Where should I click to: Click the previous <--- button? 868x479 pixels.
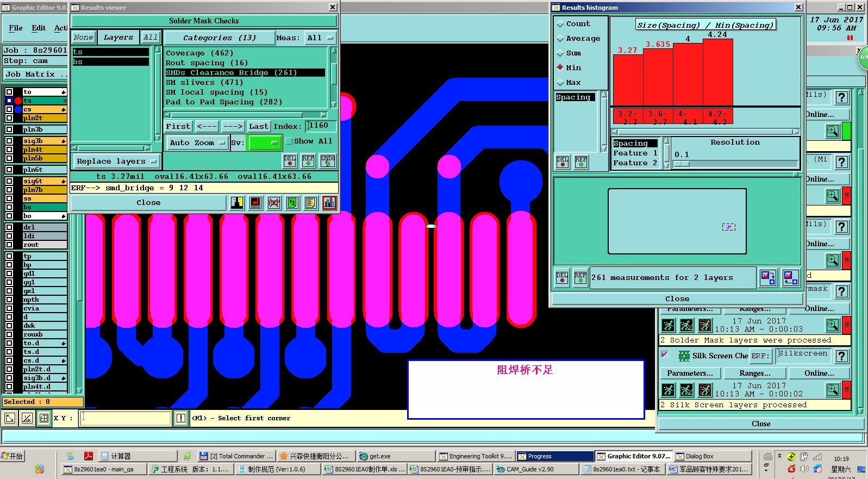tap(207, 127)
